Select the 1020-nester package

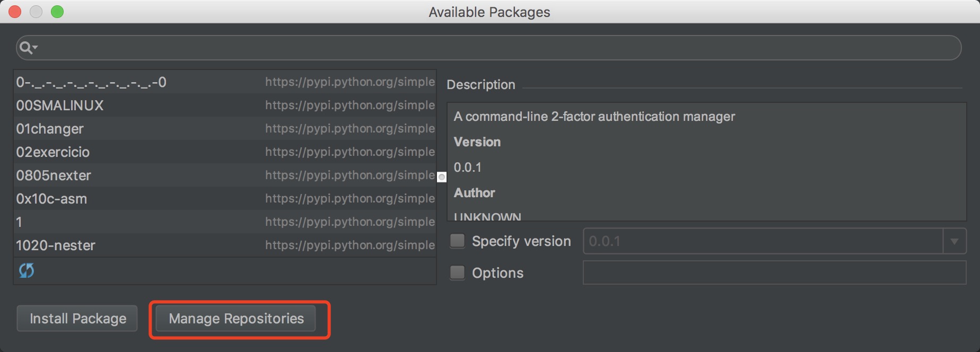point(225,245)
